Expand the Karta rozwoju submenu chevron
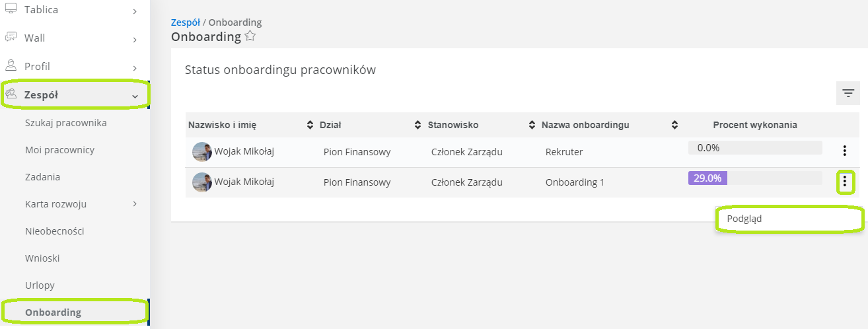The width and height of the screenshot is (868, 329). [x=135, y=204]
